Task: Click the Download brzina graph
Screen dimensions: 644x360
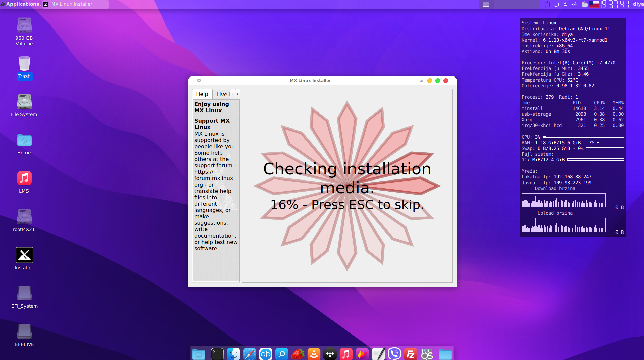Action: [563, 200]
